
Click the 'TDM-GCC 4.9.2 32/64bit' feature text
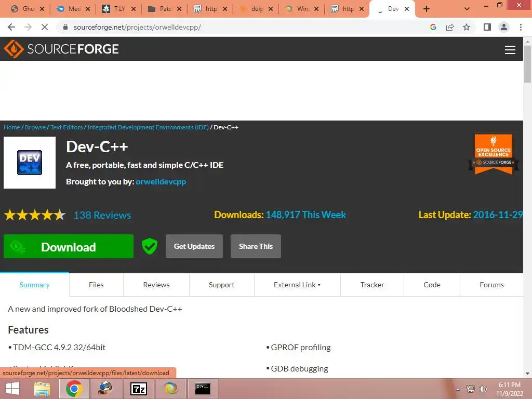point(59,348)
